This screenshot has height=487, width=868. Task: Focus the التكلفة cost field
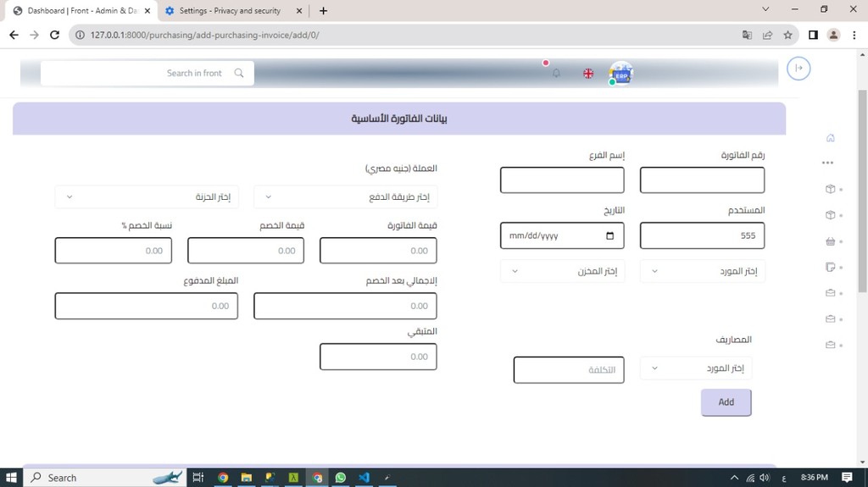(569, 370)
